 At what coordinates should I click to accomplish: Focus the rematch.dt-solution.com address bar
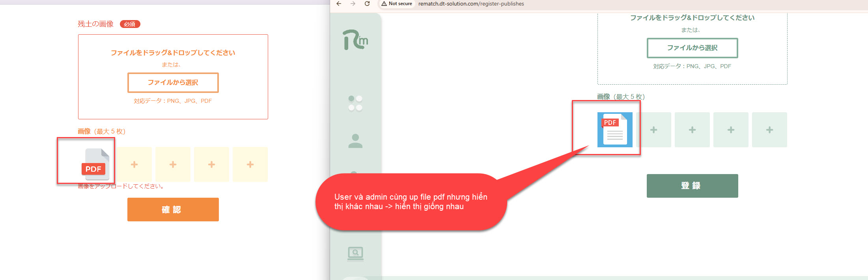tap(471, 4)
